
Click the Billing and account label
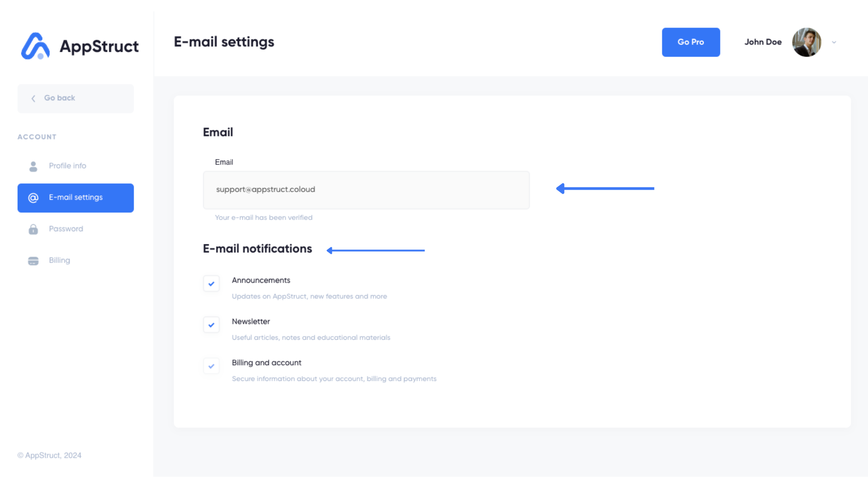[x=266, y=363]
